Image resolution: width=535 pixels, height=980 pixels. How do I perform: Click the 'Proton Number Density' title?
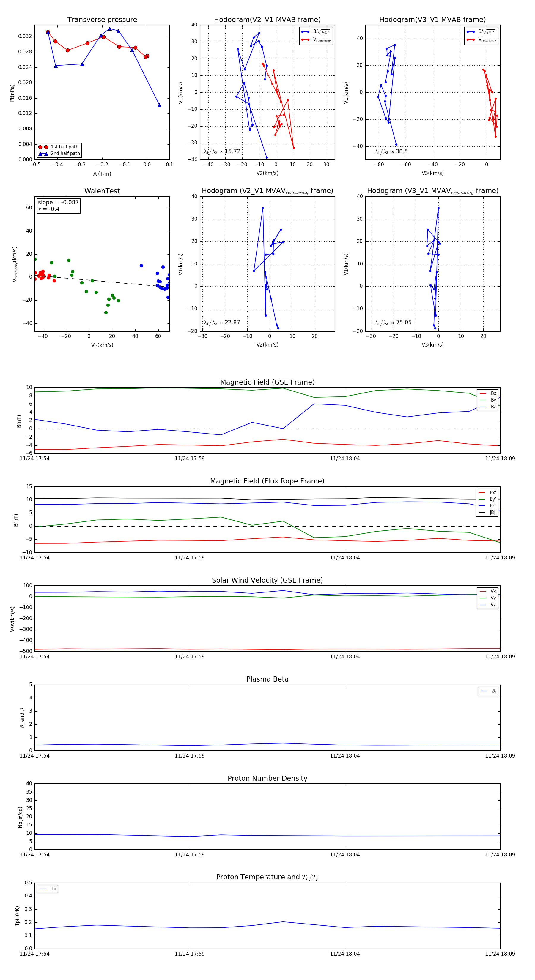267,778
